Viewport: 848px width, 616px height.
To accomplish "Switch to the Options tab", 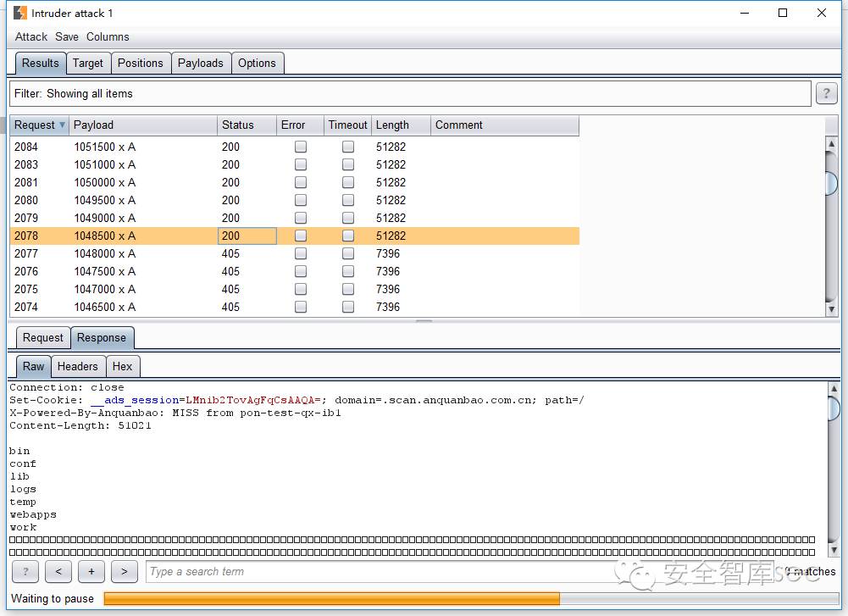I will coord(257,64).
